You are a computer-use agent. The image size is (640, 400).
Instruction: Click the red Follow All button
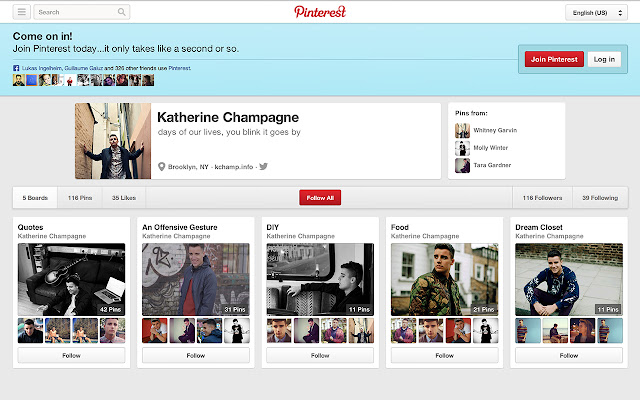pyautogui.click(x=320, y=198)
